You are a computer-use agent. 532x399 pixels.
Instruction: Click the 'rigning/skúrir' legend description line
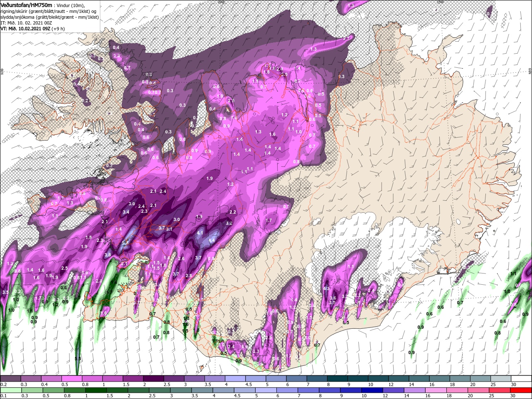(x=47, y=11)
